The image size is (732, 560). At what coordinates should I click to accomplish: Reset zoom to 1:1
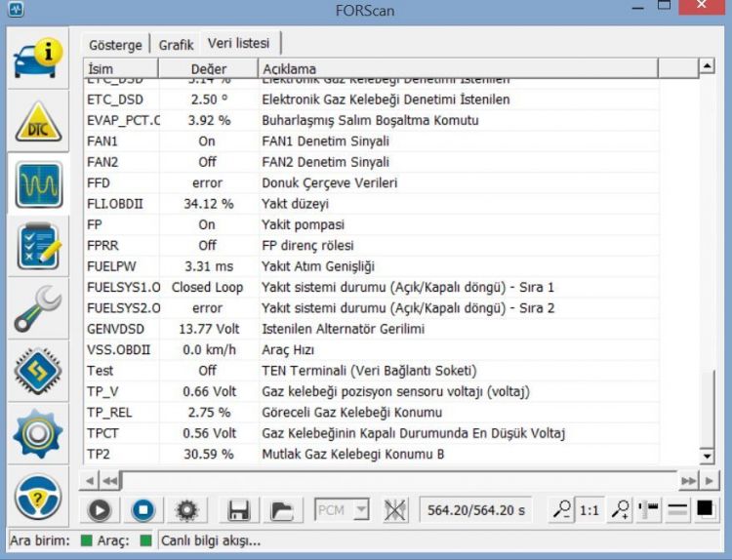point(590,509)
